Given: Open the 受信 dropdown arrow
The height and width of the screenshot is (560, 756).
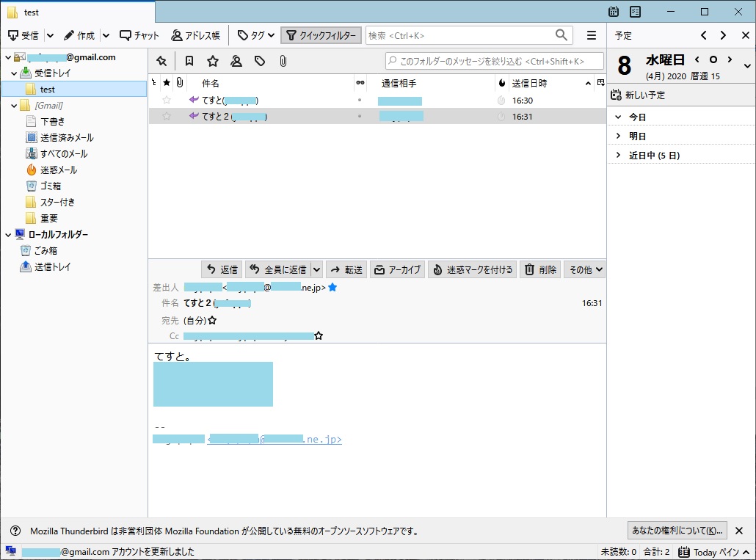Looking at the screenshot, I should (x=50, y=35).
